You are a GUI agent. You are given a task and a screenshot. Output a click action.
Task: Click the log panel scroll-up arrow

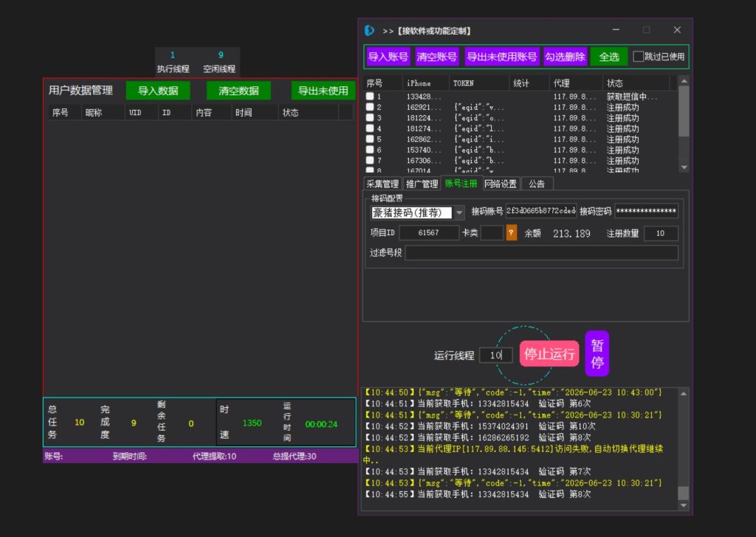pyautogui.click(x=683, y=393)
